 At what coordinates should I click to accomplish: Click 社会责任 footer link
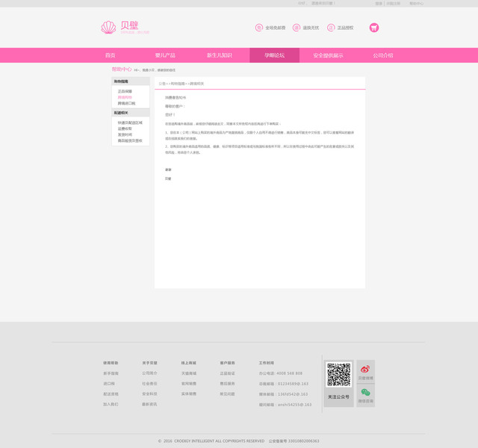pyautogui.click(x=149, y=384)
